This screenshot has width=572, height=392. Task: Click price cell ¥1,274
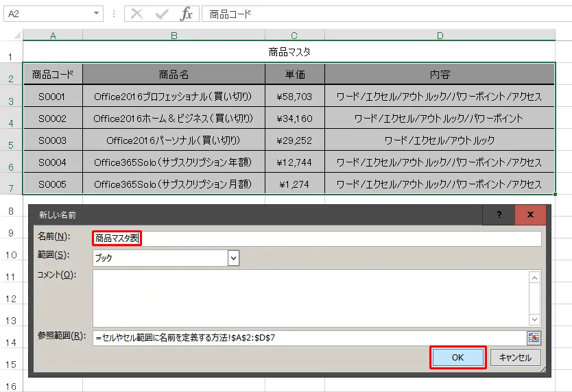pos(295,184)
